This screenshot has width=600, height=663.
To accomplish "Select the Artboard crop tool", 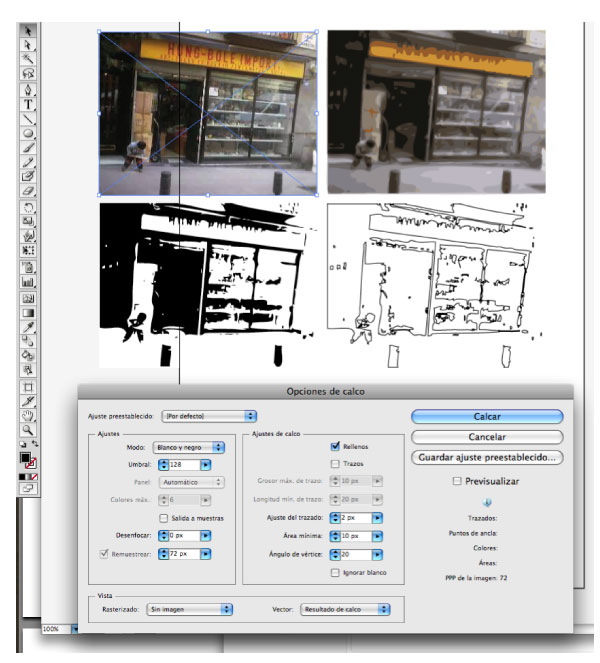I will pos(28,387).
